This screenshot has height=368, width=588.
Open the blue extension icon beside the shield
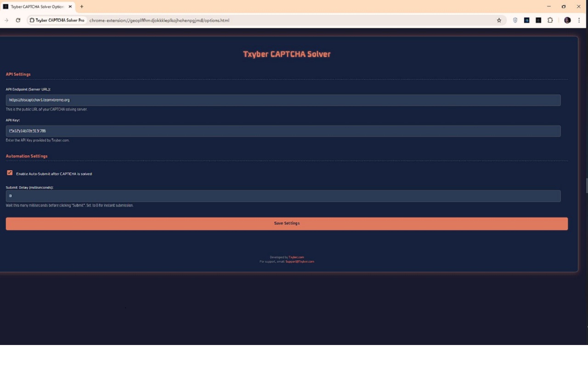pyautogui.click(x=527, y=20)
